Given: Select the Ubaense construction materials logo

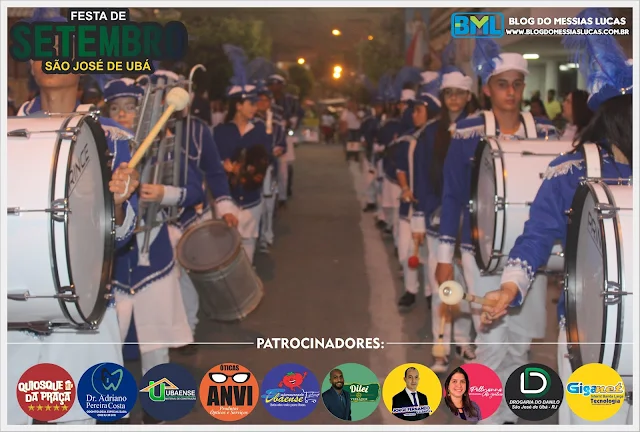Looking at the screenshot, I should 168,392.
